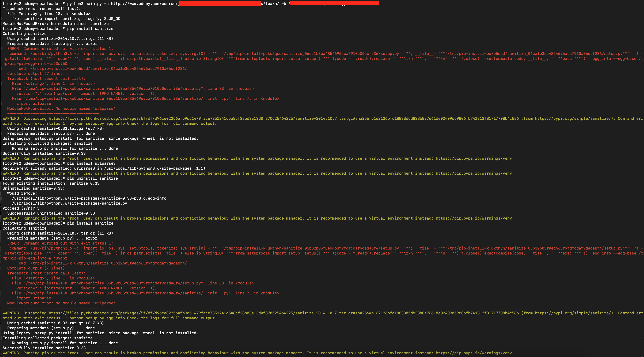Click the 'Found existing installation: sanitize 0.33' line

51,183
